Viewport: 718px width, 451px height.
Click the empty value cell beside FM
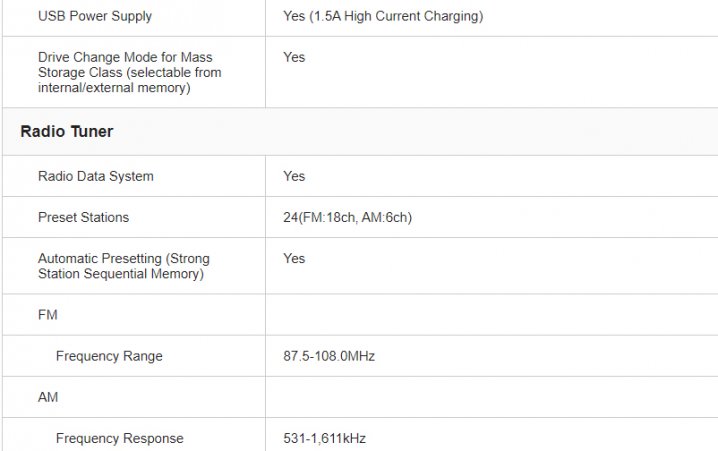pos(492,315)
